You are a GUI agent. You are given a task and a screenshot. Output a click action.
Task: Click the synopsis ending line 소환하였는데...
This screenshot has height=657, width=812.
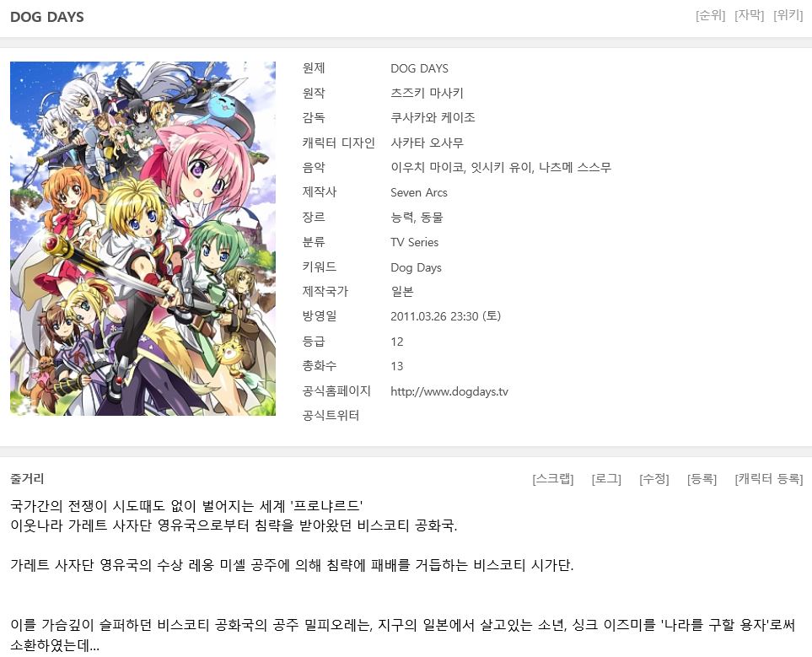[54, 645]
